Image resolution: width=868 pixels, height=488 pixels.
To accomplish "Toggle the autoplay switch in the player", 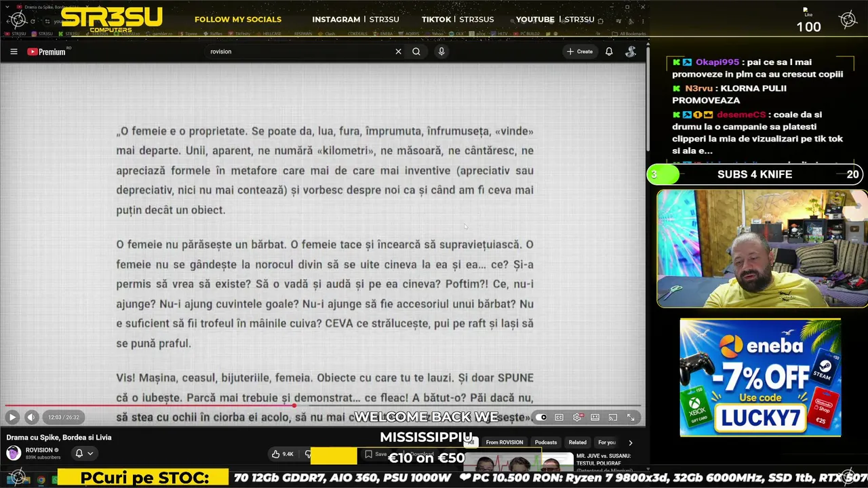I will click(541, 418).
